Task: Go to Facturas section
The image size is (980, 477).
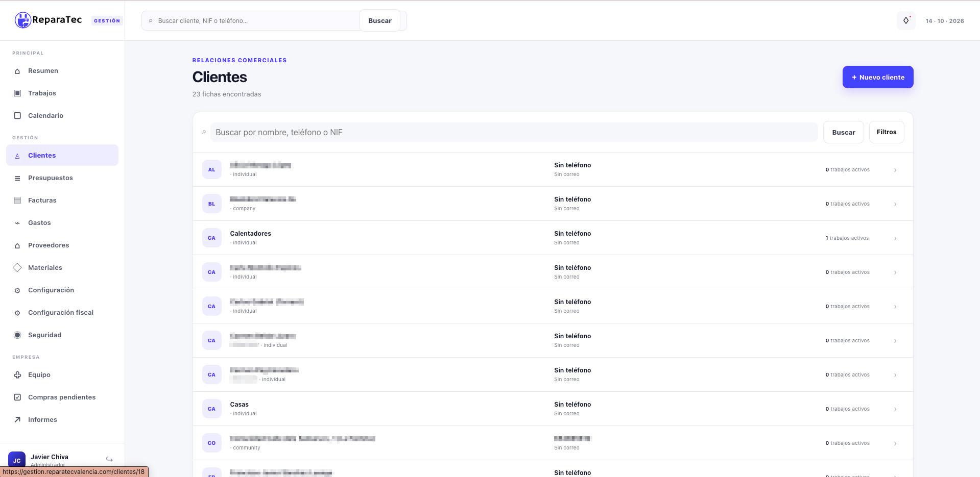Action: pos(62,200)
